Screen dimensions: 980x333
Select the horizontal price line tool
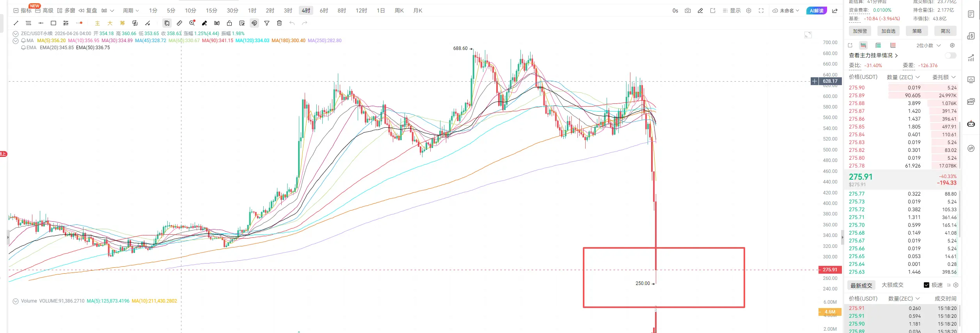pos(41,23)
